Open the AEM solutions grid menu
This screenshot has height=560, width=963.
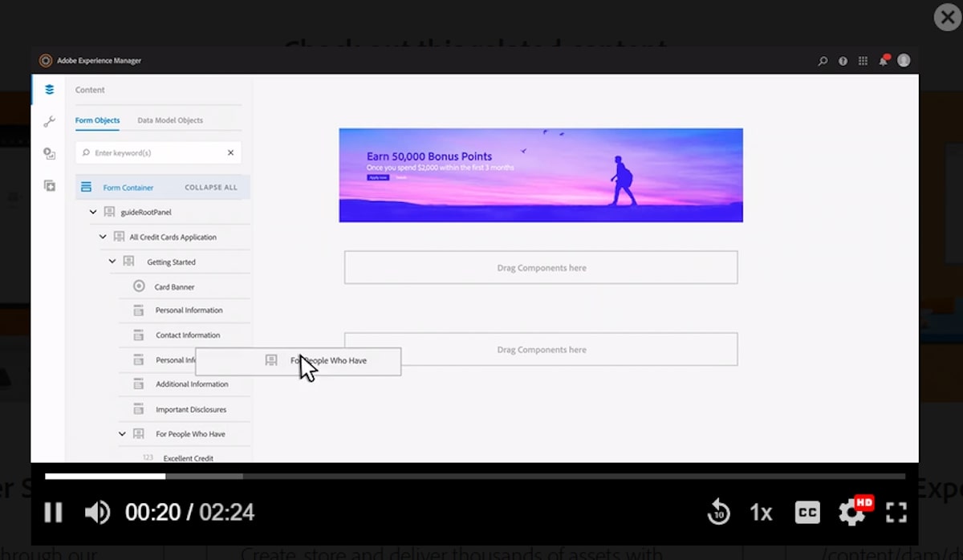tap(863, 60)
